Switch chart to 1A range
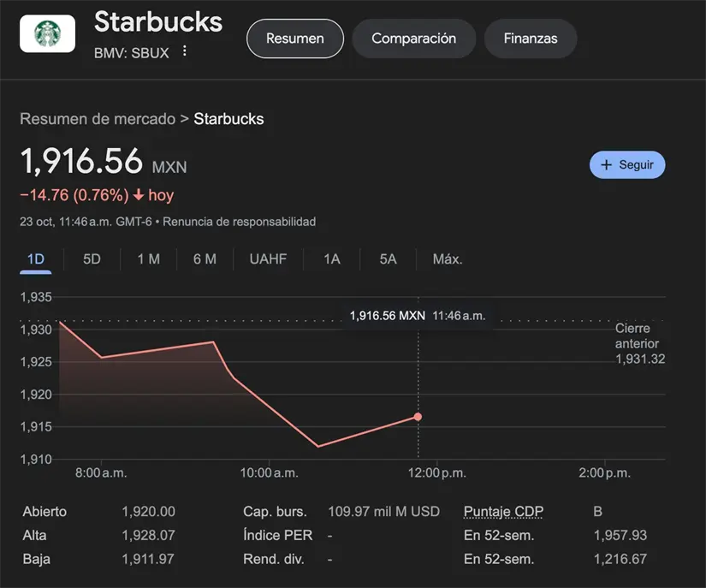The height and width of the screenshot is (588, 706). 332,259
